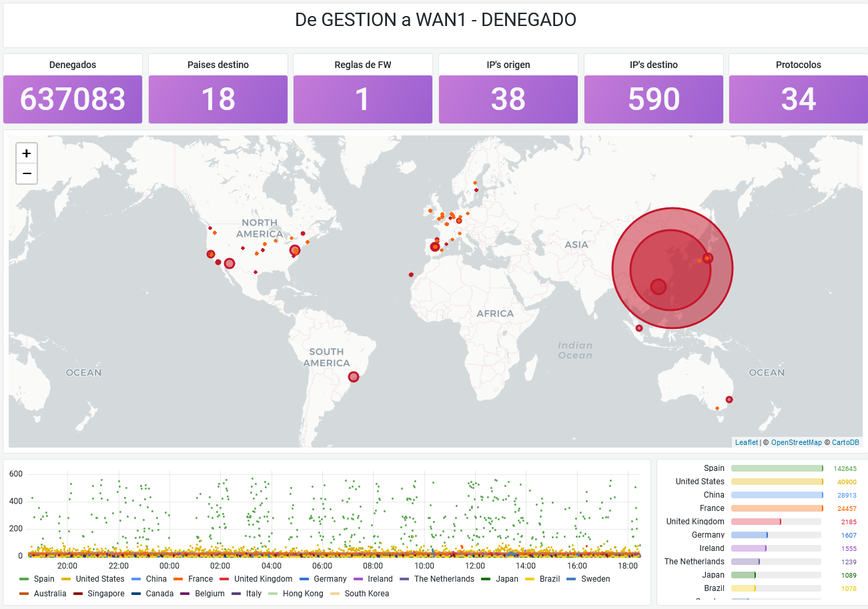The image size is (868, 609).
Task: Click the map zoom out (−) button
Action: (27, 174)
